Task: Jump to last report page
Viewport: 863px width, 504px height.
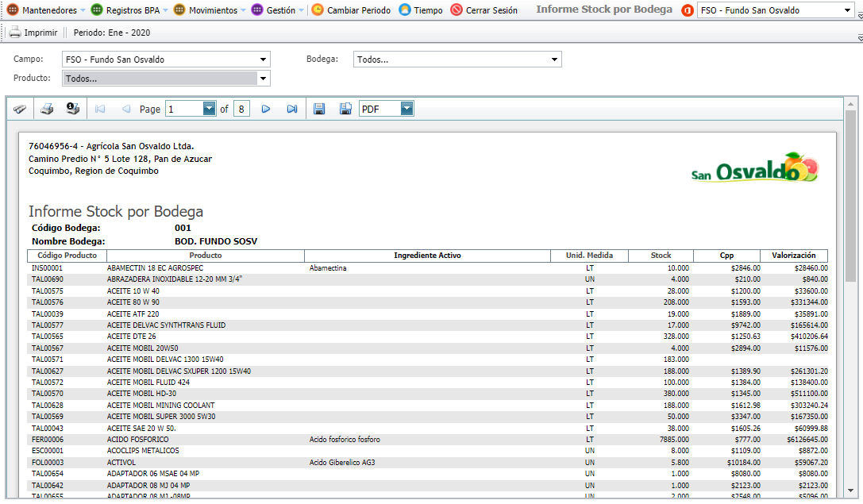Action: click(x=291, y=109)
